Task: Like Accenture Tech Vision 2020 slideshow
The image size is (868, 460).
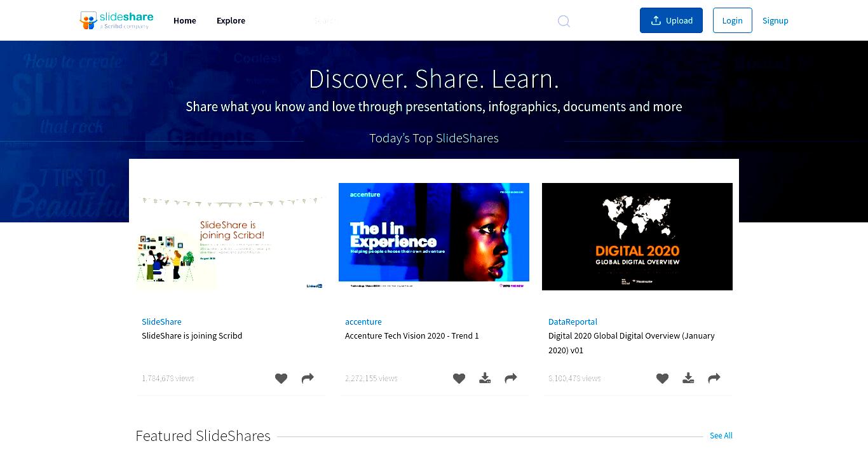Action: click(x=459, y=379)
